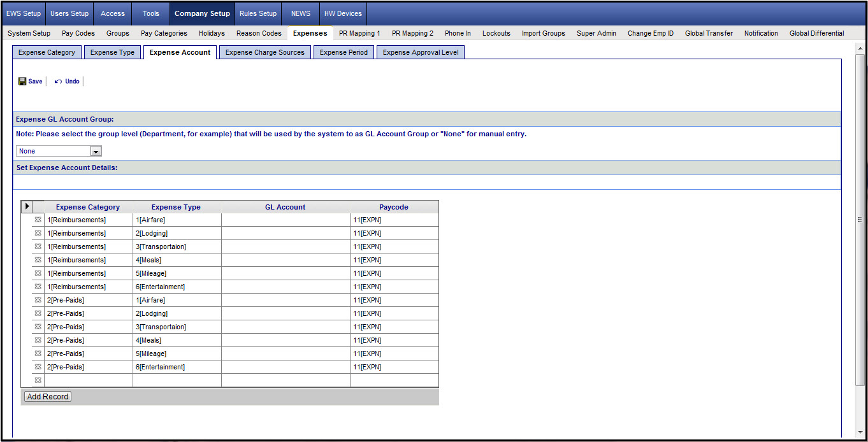
Task: Switch to the Import Groups tab
Action: pos(544,33)
